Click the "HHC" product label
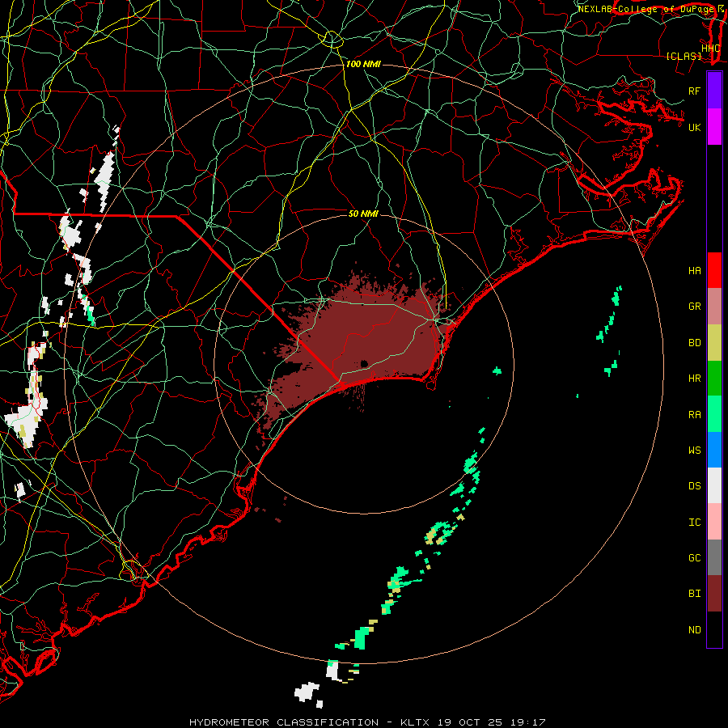This screenshot has width=728, height=728. click(711, 49)
